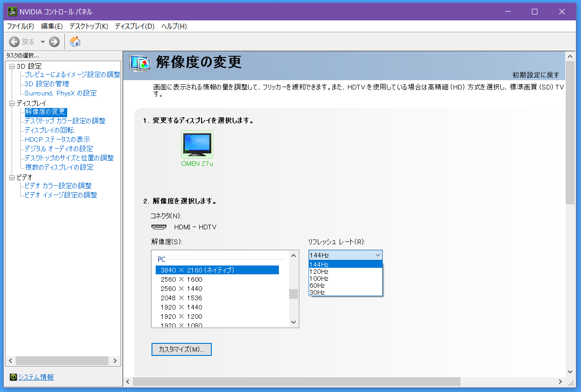Select 解像度の変更 in the task tree
The height and width of the screenshot is (392, 581).
[46, 112]
